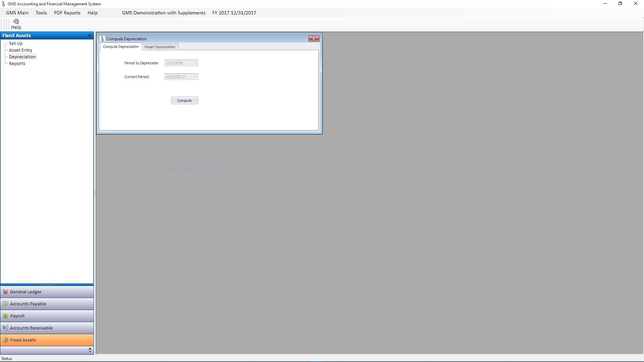Open the PDF Reports menu
This screenshot has width=644, height=362.
point(67,13)
